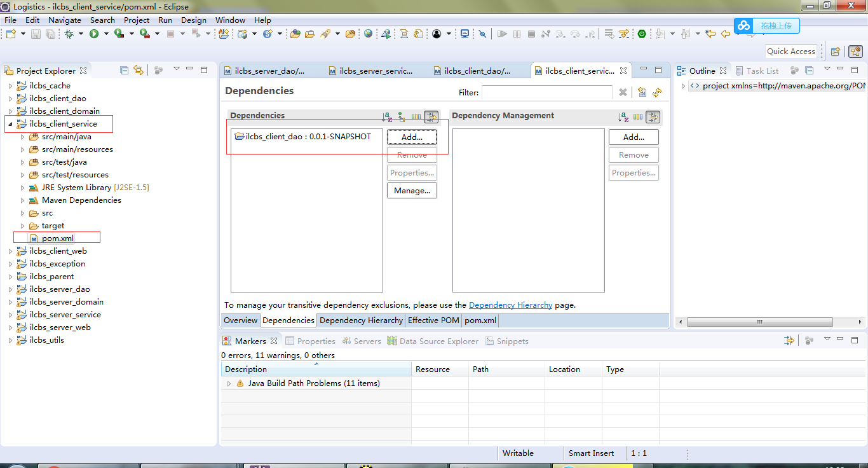Sort Dependencies list alphabetically
868x468 pixels.
click(x=387, y=117)
